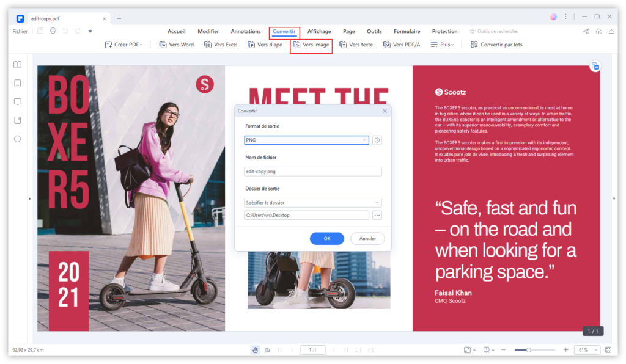Open the search panel magnifier icon
Image resolution: width=626 pixels, height=364 pixels.
[x=18, y=139]
